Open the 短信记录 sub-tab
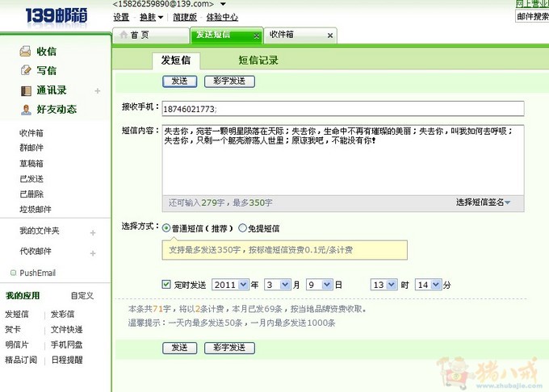This screenshot has width=549, height=392. point(258,60)
